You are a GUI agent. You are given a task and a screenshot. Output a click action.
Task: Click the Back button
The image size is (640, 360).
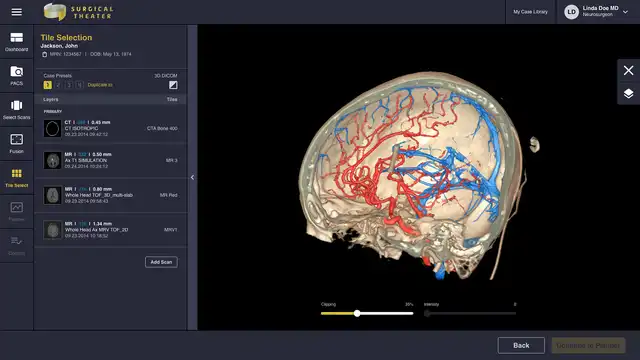[x=521, y=345]
